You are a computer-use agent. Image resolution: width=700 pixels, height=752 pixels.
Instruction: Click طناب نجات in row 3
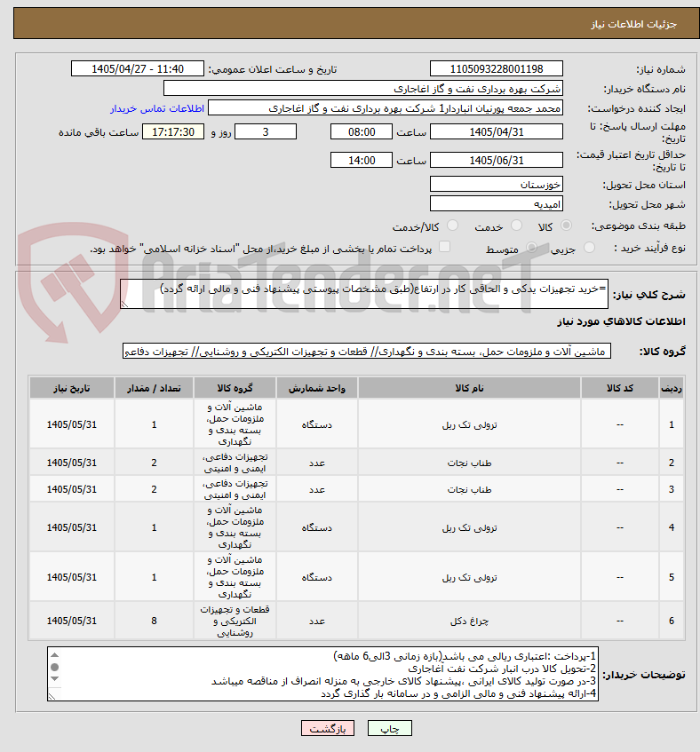tap(469, 490)
